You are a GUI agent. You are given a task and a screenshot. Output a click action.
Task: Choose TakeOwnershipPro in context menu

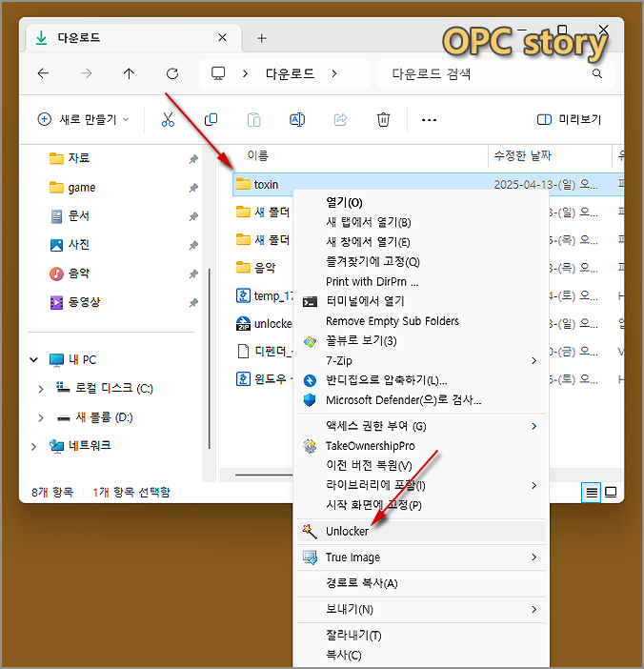(421, 446)
